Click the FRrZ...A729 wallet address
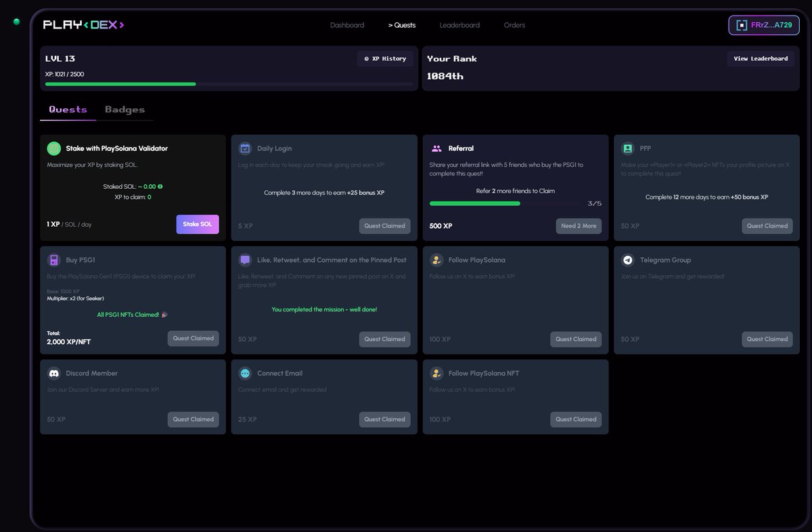This screenshot has width=812, height=532. [x=763, y=25]
